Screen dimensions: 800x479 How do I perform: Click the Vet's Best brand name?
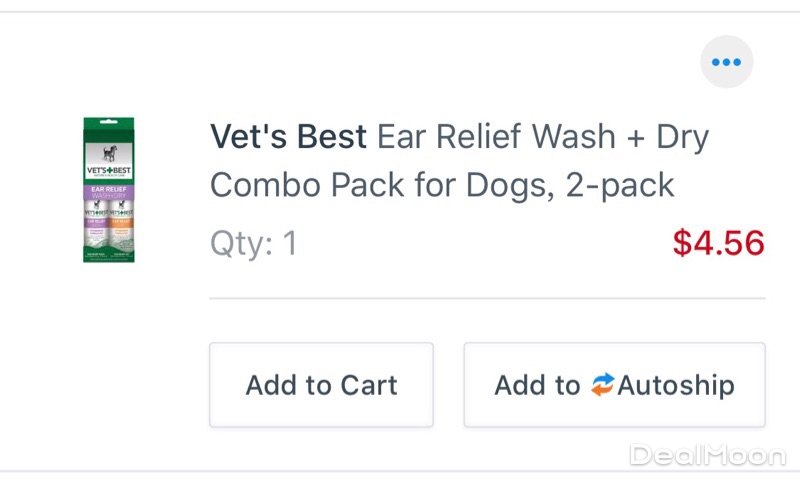(x=288, y=137)
